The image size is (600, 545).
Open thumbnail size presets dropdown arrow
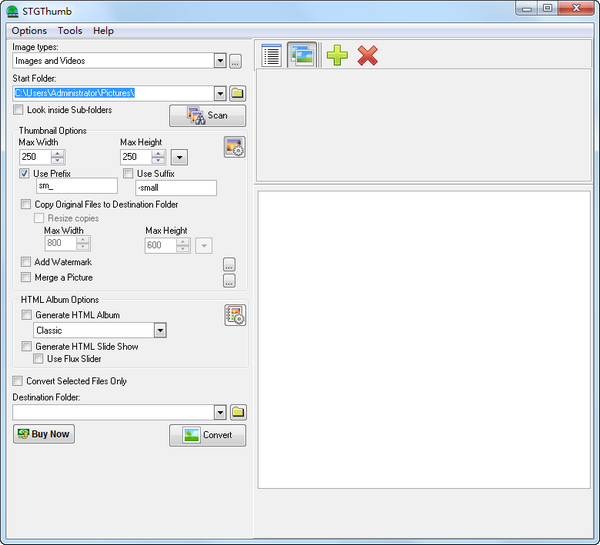[x=179, y=157]
